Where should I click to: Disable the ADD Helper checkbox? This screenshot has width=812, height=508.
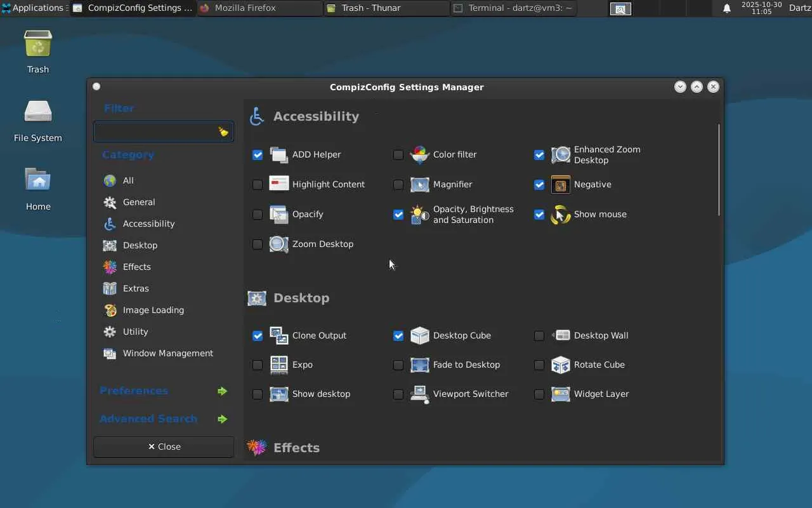[x=258, y=154]
